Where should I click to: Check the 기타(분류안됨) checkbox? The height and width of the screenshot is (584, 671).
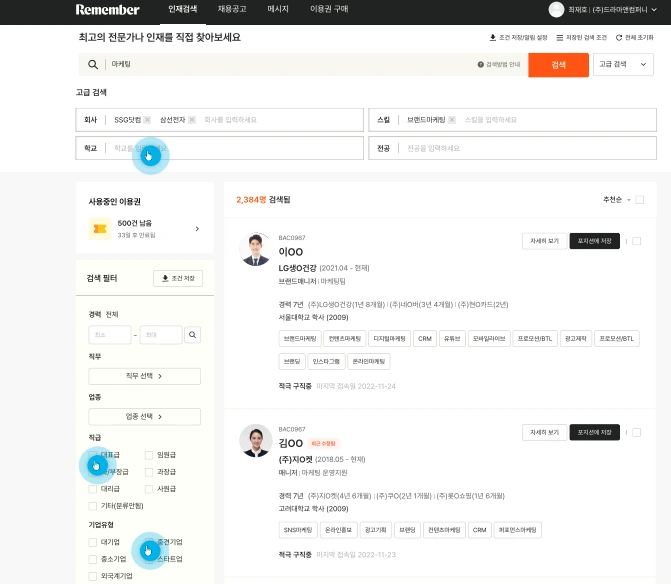[92, 506]
